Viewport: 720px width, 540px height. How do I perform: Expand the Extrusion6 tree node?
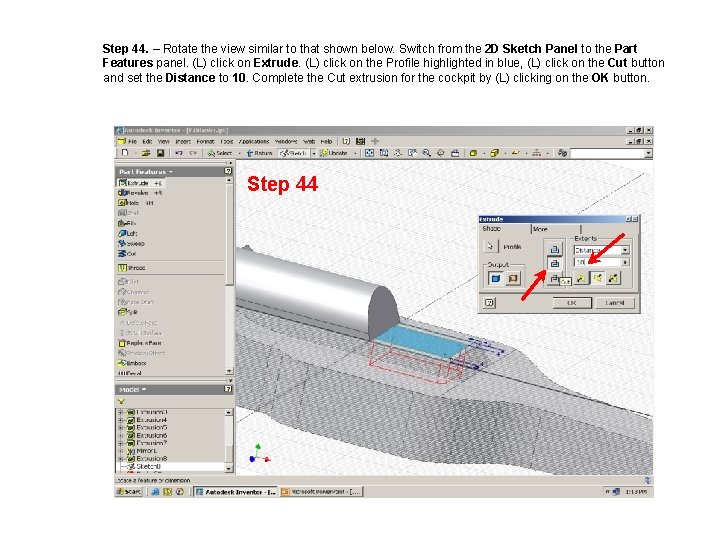121,435
